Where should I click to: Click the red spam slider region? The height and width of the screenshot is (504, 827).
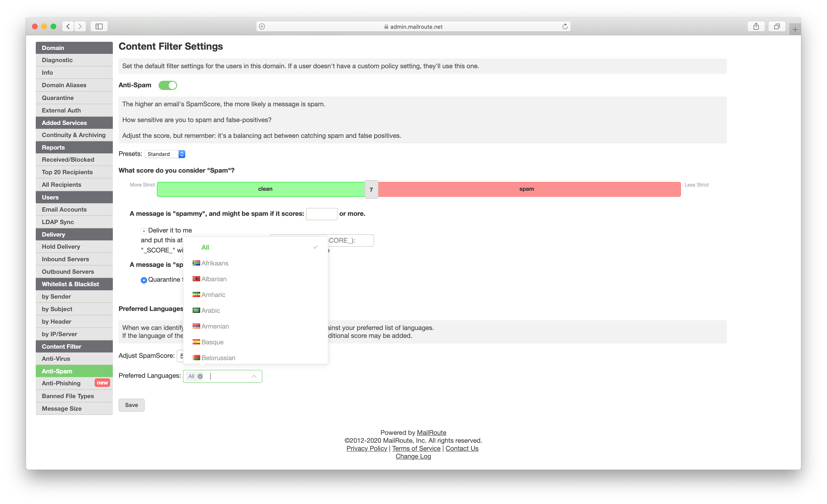click(529, 189)
